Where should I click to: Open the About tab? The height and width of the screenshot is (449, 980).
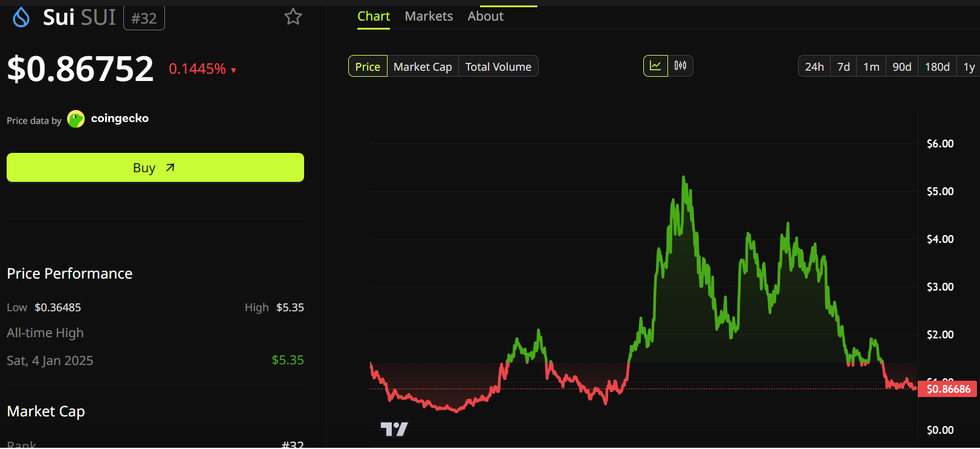(485, 16)
